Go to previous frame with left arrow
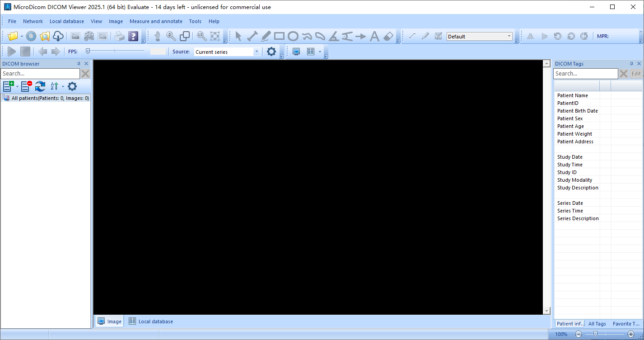The height and width of the screenshot is (340, 644). click(42, 52)
